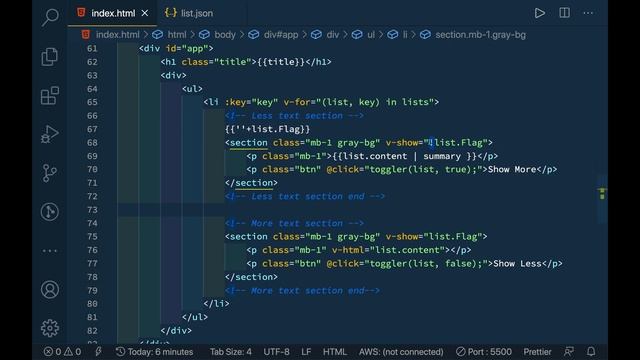This screenshot has width=640, height=360.
Task: Click line number 68 in the gutter
Action: (x=92, y=142)
